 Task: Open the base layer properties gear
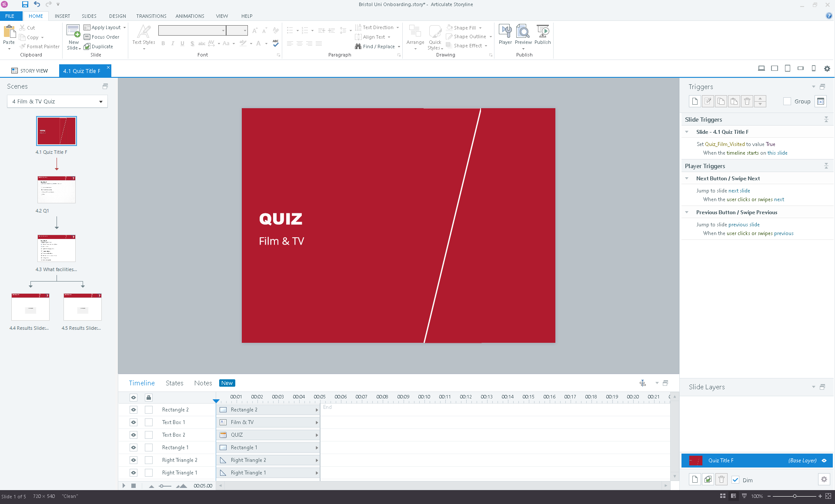pos(824,479)
